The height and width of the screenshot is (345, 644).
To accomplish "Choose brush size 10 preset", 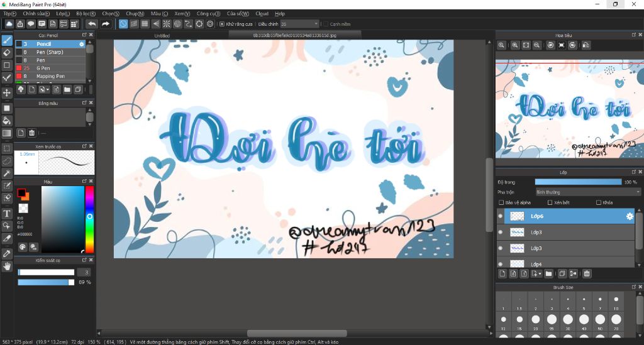I will pyautogui.click(x=616, y=302).
